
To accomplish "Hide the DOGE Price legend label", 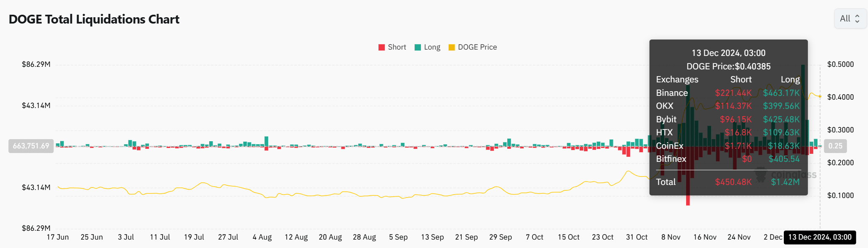I will [477, 47].
